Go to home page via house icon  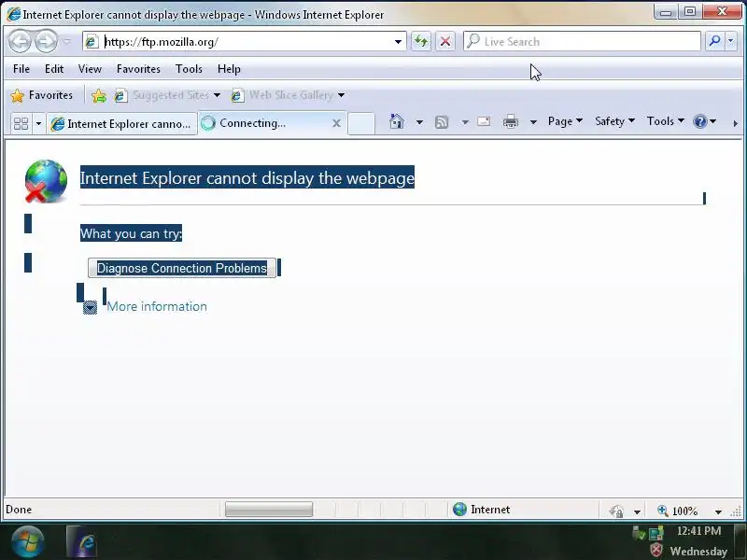tap(396, 122)
